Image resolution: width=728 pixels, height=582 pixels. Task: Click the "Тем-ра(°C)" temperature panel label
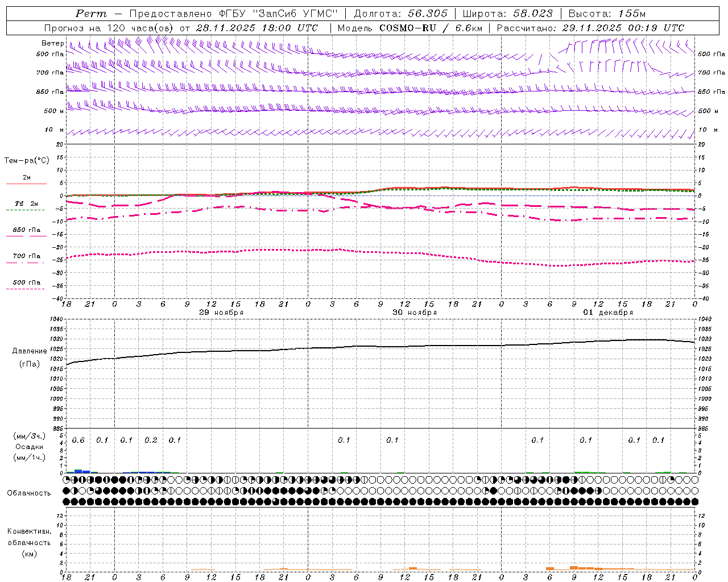pos(27,161)
